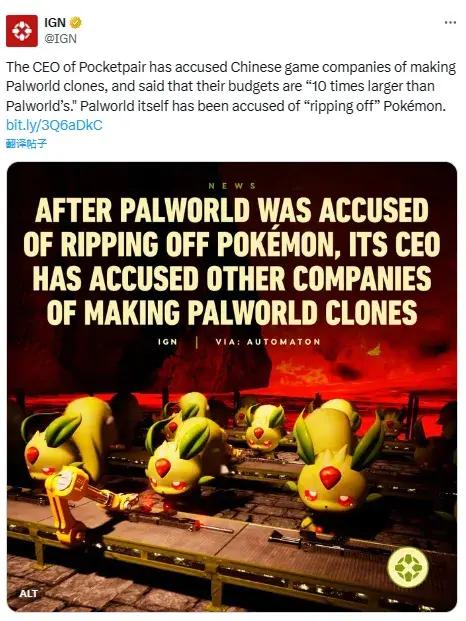Screen dimensions: 466x621
Task: Click the VIA: AUTOMATON credit text
Action: point(268,342)
